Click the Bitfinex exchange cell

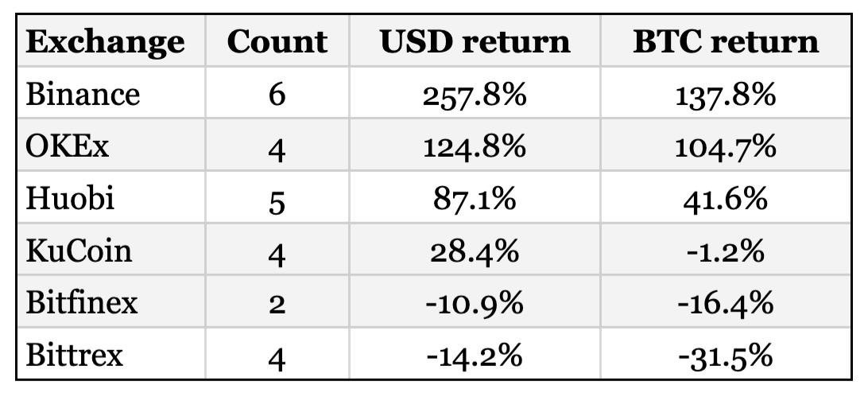82,302
